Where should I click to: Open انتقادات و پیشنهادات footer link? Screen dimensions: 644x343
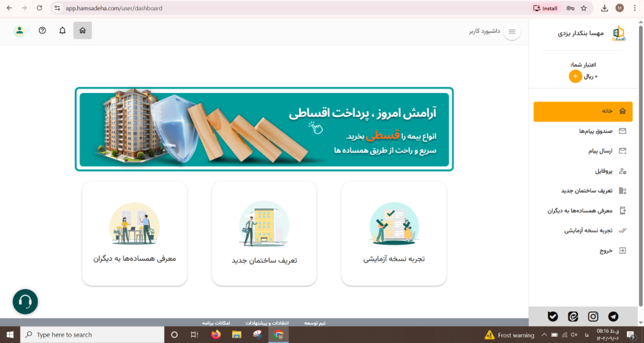pos(267,324)
